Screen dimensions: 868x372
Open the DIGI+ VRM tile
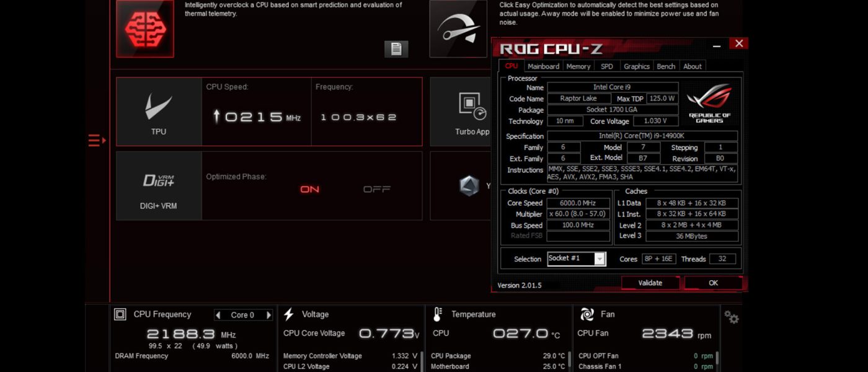click(x=159, y=186)
